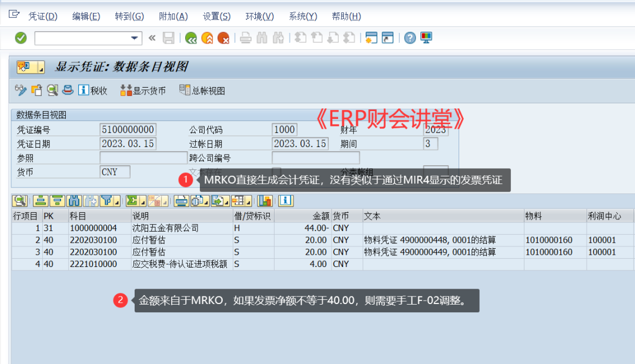Expand the summation icon dropdown arrow

coord(142,203)
